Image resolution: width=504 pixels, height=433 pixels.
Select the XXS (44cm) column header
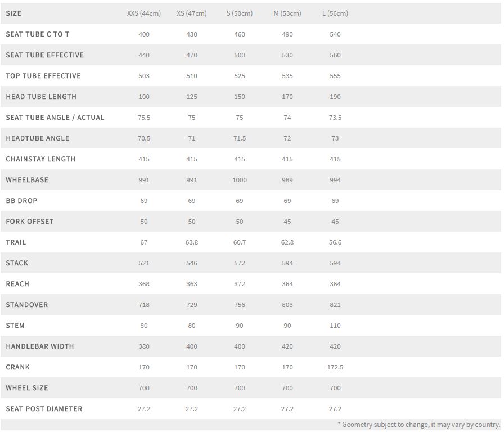[x=144, y=13]
